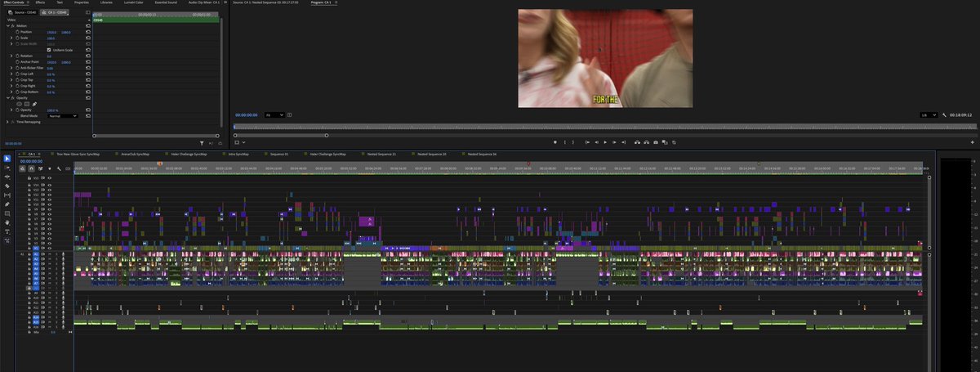The image size is (980, 372).
Task: Open Intro SyncMap sequence tab
Action: pyautogui.click(x=238, y=154)
